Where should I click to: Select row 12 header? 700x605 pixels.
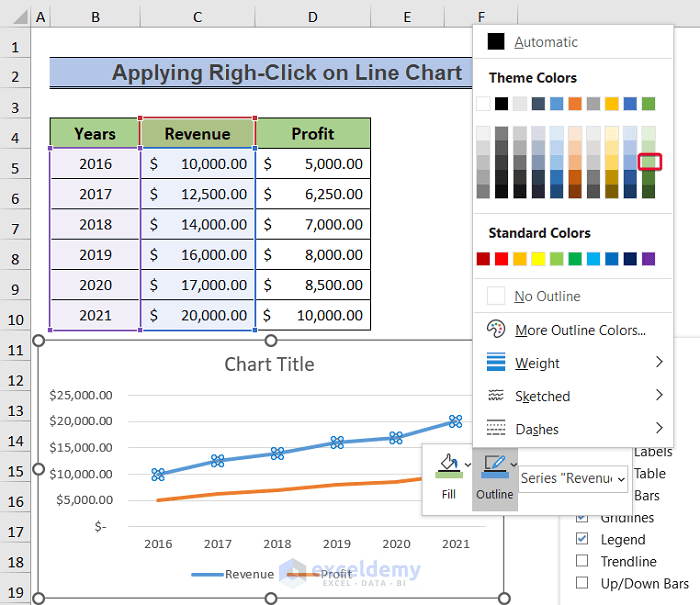pyautogui.click(x=15, y=380)
